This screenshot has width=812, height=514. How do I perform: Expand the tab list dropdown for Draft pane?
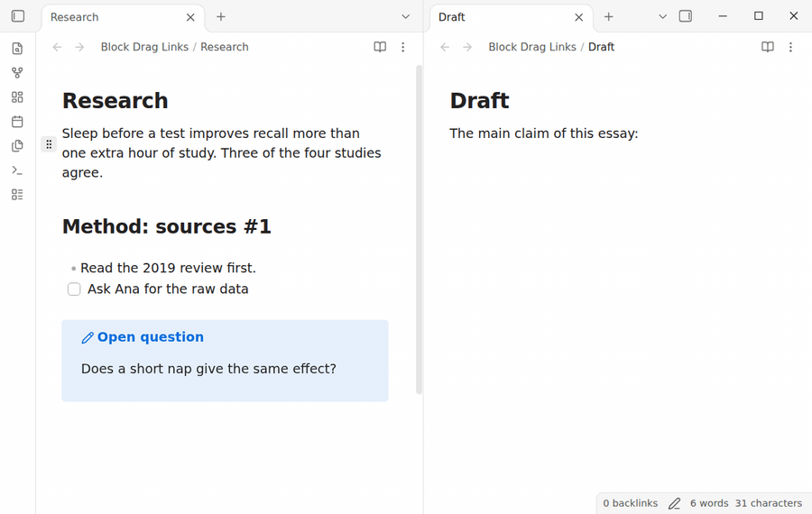pos(662,16)
